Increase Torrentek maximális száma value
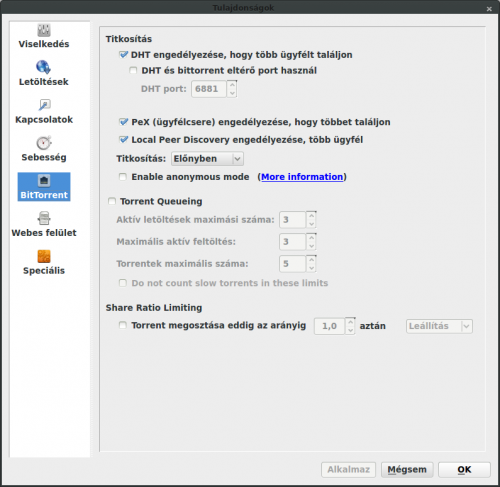 point(311,260)
